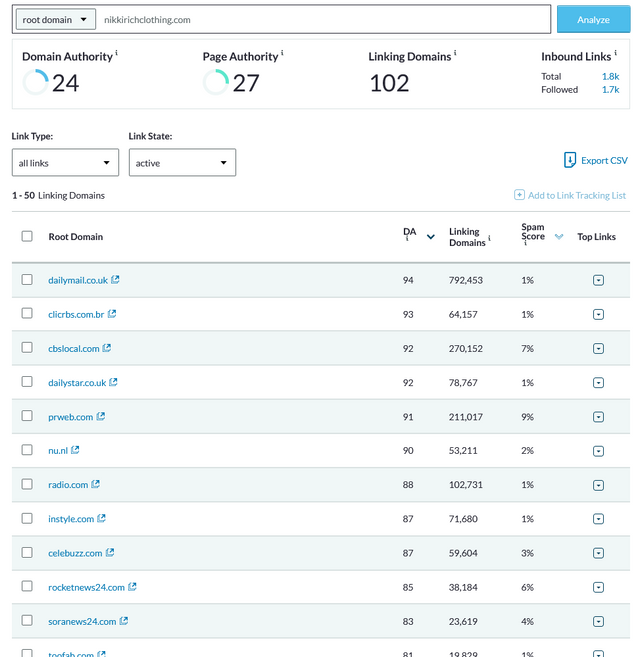
Task: Open external link icon beside cbslocal.com
Action: pos(107,348)
